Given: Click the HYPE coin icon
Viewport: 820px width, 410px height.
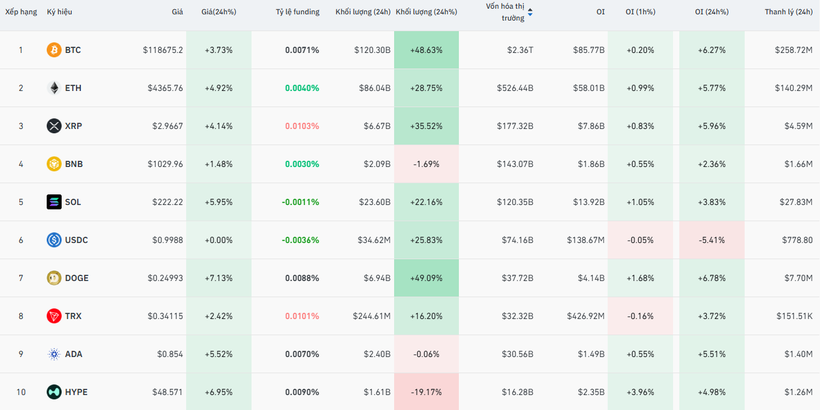Looking at the screenshot, I should [x=54, y=392].
